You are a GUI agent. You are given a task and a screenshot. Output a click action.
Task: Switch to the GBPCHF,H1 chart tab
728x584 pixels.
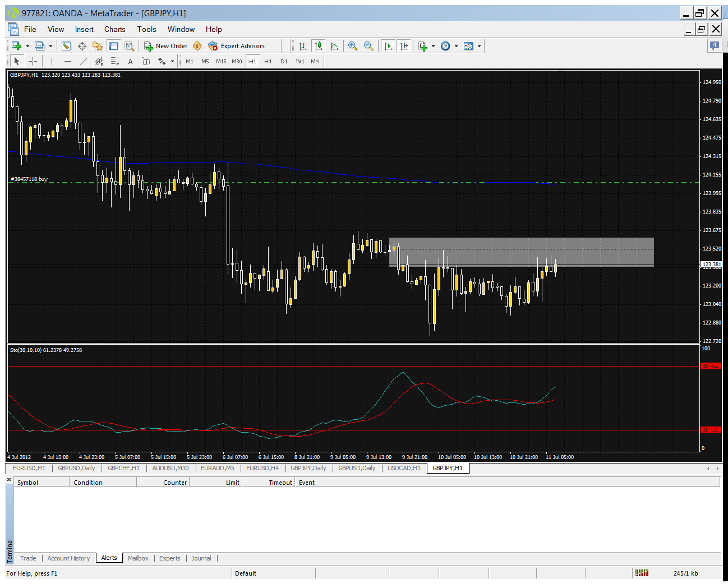click(x=123, y=468)
